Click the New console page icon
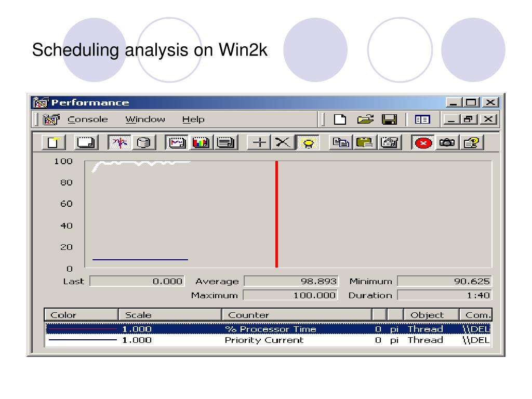Viewport: 532px width, 399px height. pyautogui.click(x=340, y=119)
